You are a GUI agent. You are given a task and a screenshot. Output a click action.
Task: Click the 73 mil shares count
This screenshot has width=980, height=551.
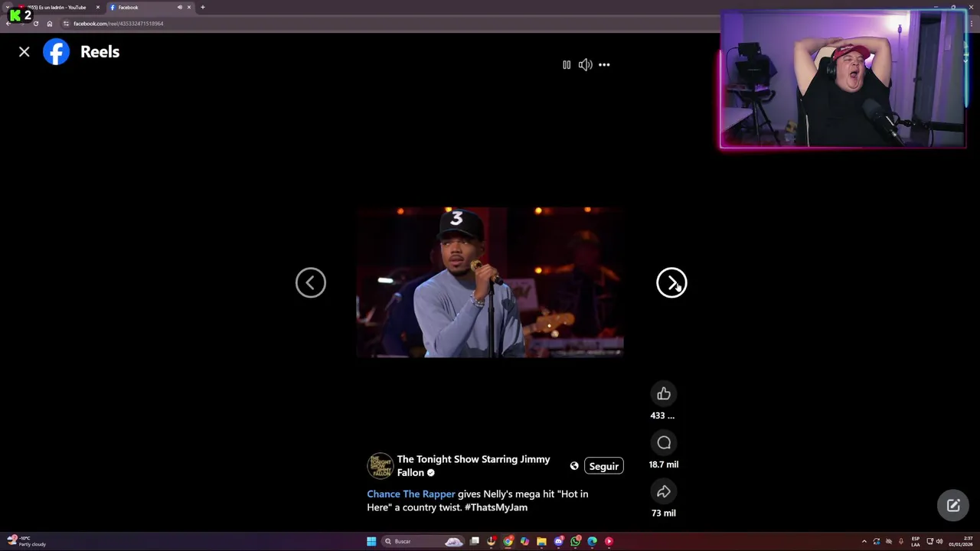pos(664,514)
